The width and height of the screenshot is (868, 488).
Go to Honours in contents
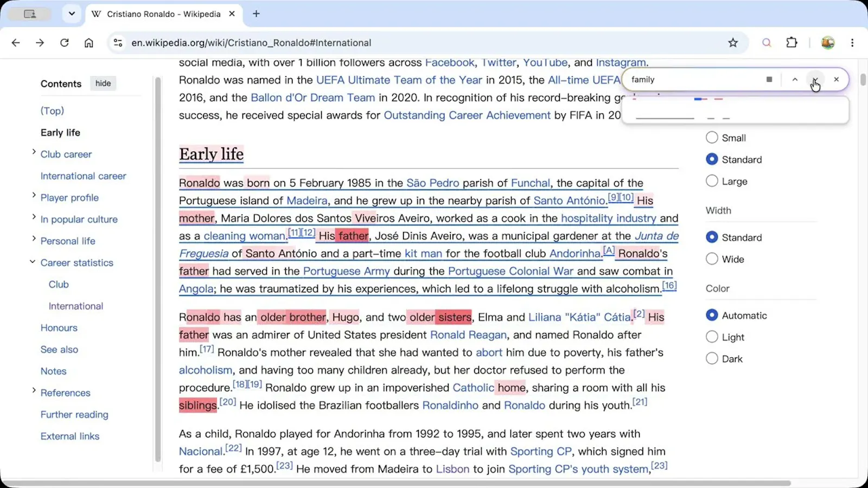[x=59, y=328]
